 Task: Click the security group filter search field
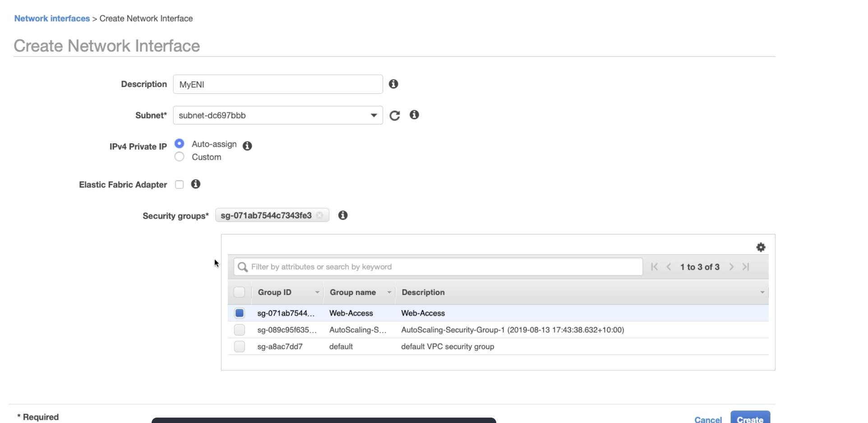(438, 267)
